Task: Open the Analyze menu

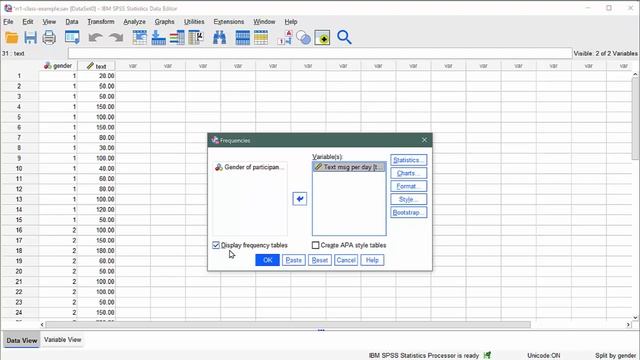Action: [134, 22]
